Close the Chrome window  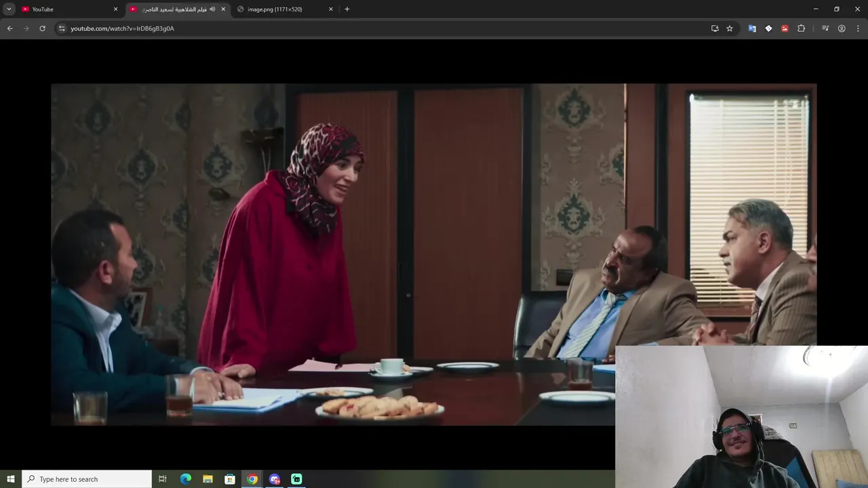[857, 9]
